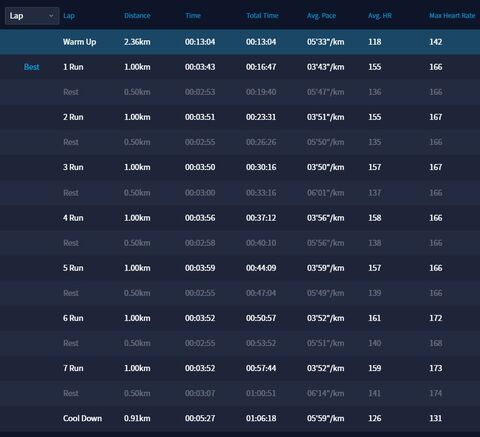Click total time 00:47:04
The height and width of the screenshot is (437, 480).
261,293
